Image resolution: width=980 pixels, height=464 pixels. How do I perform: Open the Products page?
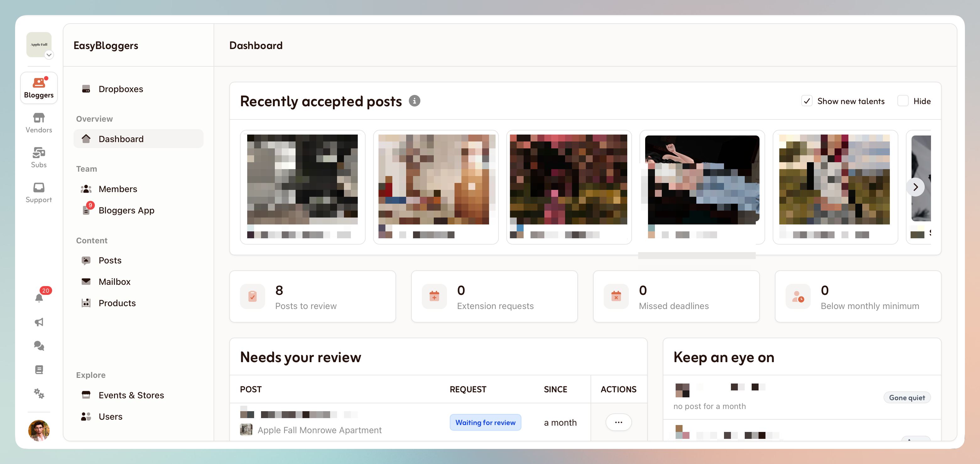[139, 303]
